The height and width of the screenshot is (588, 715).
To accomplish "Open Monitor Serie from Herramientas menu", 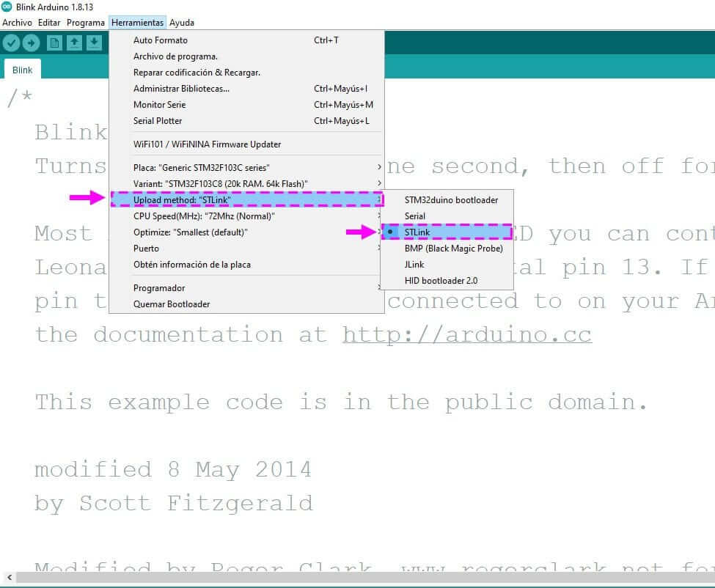I will pos(159,105).
